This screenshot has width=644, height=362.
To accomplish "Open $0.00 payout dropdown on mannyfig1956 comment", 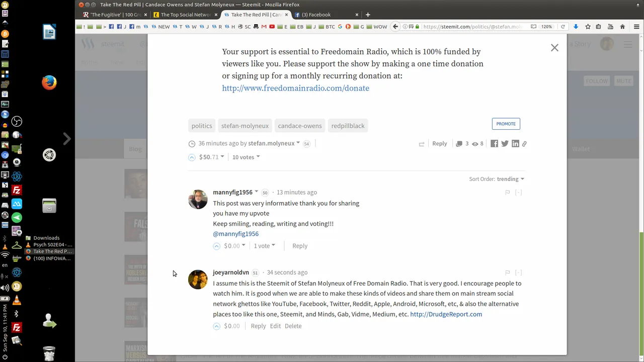I will pyautogui.click(x=234, y=246).
